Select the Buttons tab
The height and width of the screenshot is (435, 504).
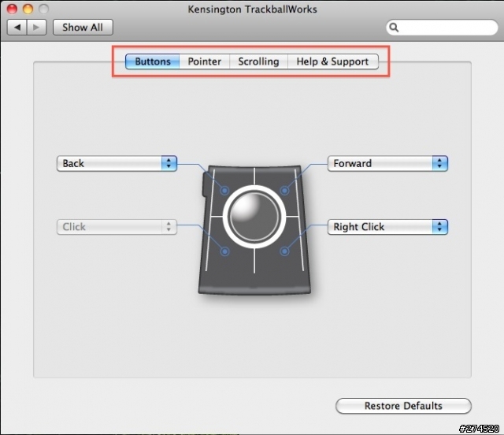(x=152, y=61)
